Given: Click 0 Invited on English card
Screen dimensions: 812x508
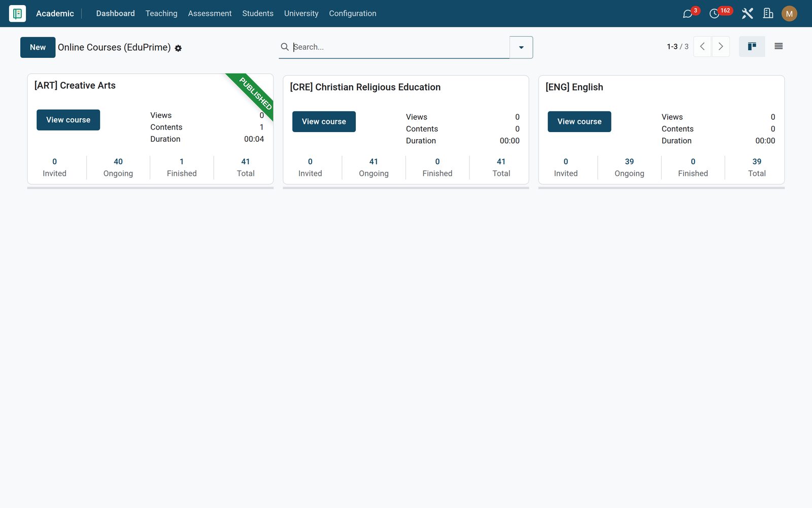Looking at the screenshot, I should coord(566,167).
